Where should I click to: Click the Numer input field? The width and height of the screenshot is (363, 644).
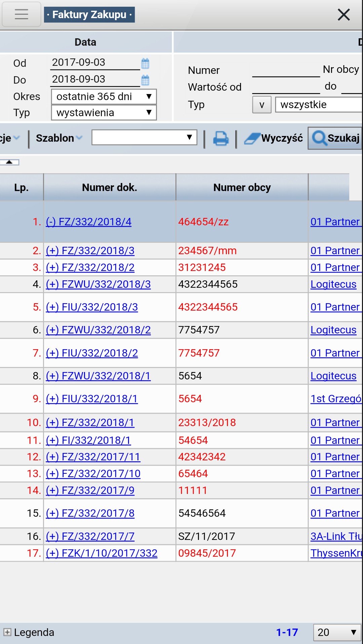286,71
